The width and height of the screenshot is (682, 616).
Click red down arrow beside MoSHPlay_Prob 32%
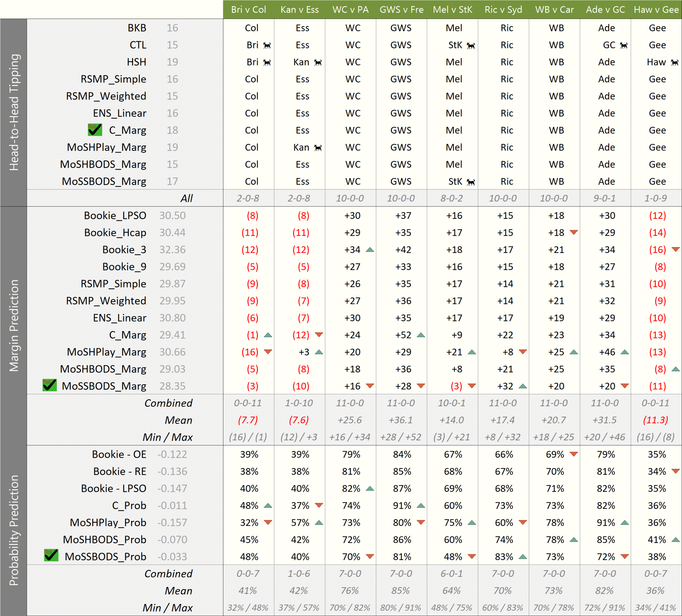[268, 522]
